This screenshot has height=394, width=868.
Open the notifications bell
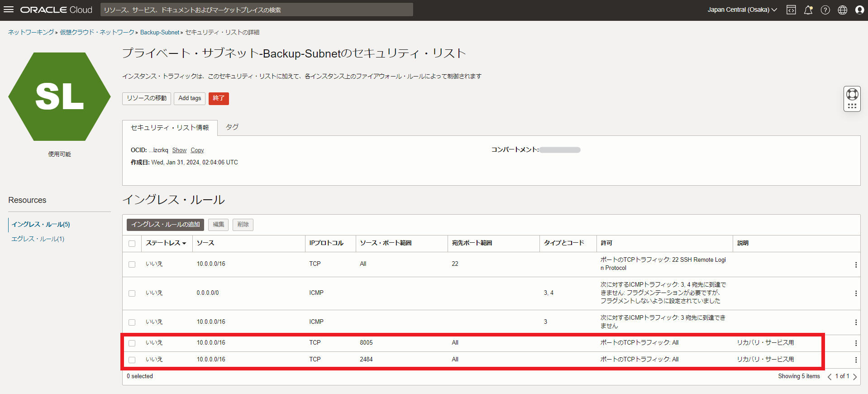808,10
